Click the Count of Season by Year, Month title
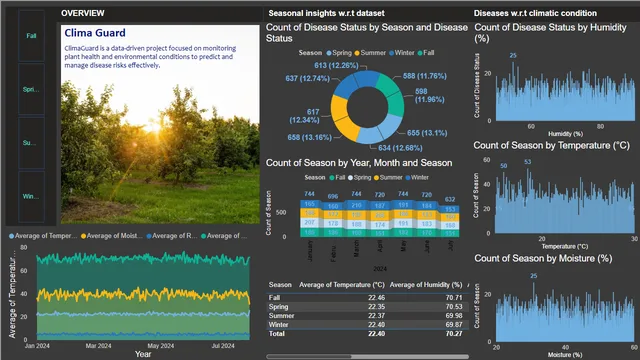Image resolution: width=640 pixels, height=360 pixels. [359, 163]
